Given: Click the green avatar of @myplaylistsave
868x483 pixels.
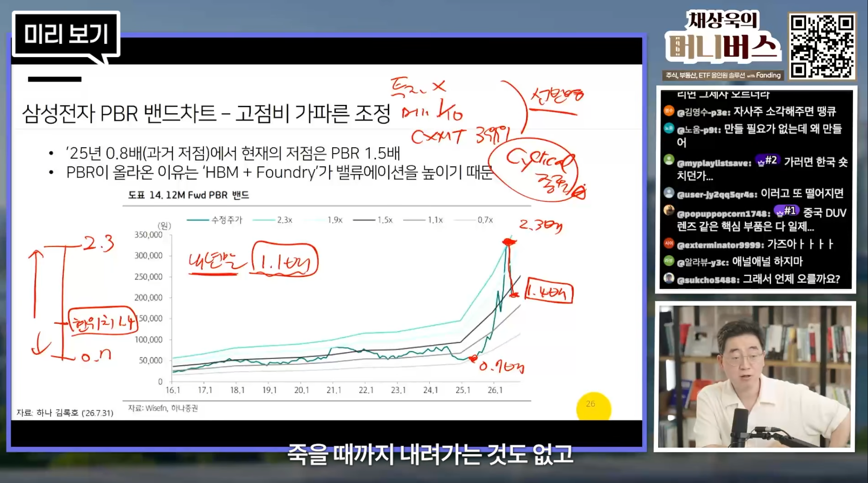Looking at the screenshot, I should pyautogui.click(x=669, y=160).
